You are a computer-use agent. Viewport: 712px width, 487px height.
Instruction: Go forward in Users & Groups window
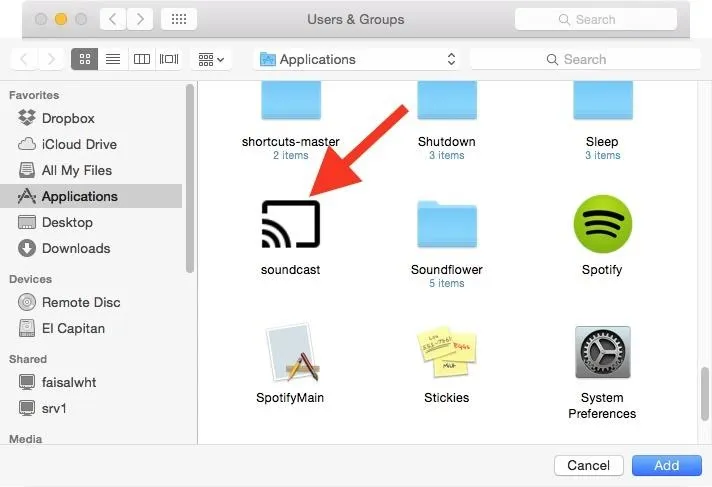pyautogui.click(x=140, y=19)
